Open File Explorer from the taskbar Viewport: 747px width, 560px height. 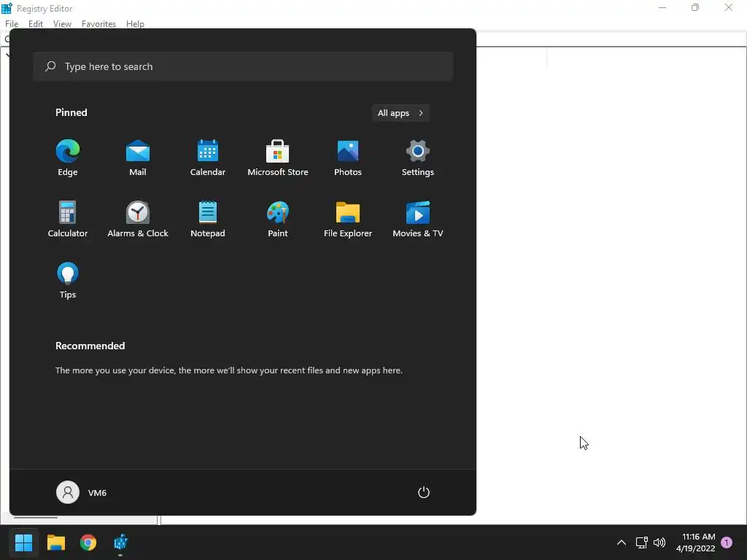tap(55, 542)
